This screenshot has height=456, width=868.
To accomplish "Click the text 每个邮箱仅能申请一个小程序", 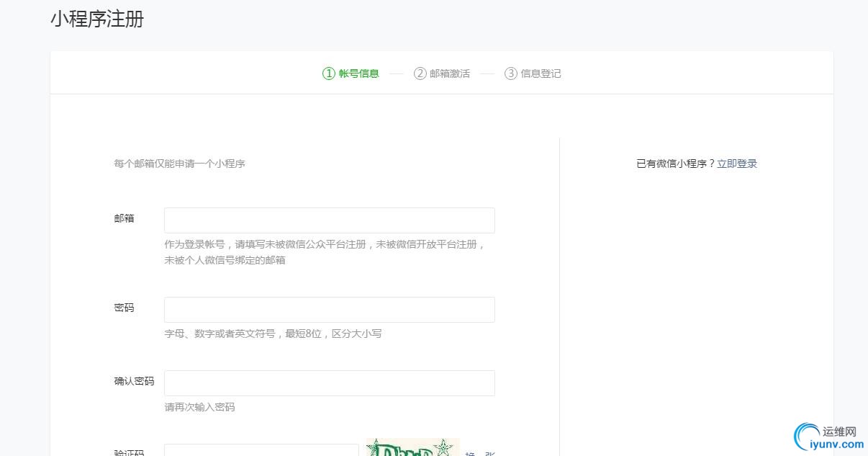I will [x=179, y=164].
